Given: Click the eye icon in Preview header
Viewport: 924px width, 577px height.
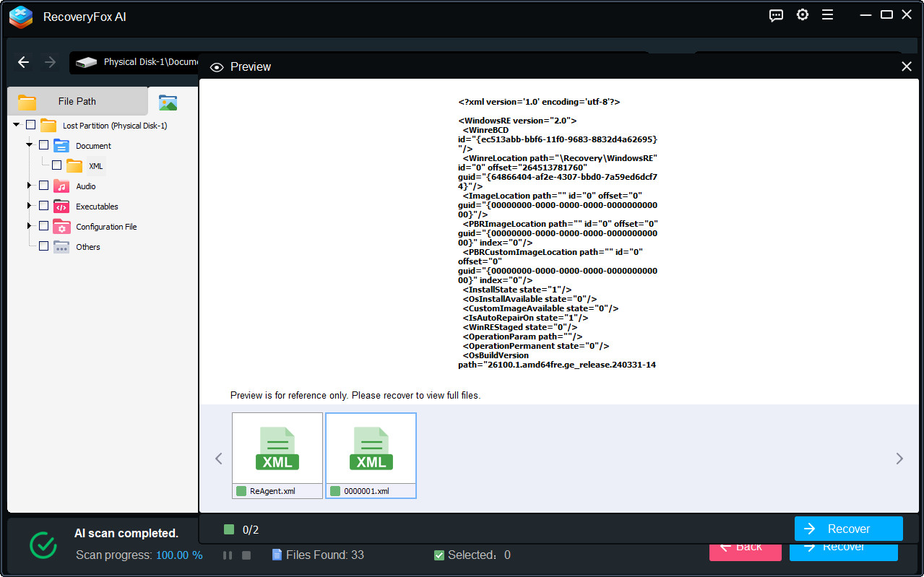Looking at the screenshot, I should click(x=216, y=67).
